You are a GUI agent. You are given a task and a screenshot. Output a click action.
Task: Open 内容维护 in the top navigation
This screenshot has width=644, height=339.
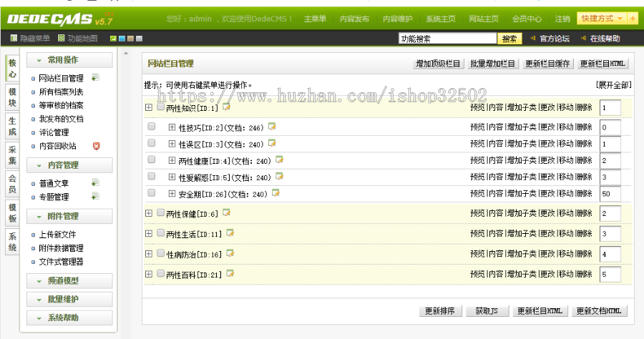point(398,19)
